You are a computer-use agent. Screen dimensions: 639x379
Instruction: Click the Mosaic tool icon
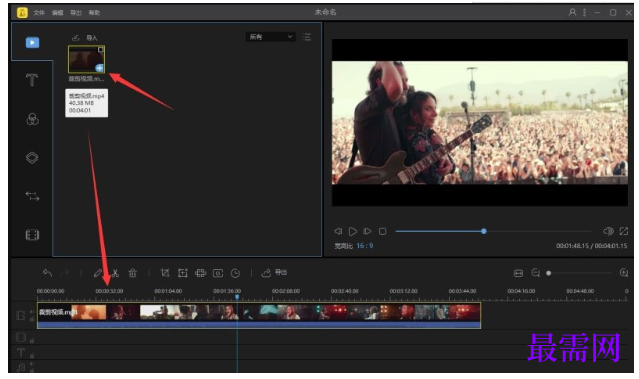pos(201,273)
